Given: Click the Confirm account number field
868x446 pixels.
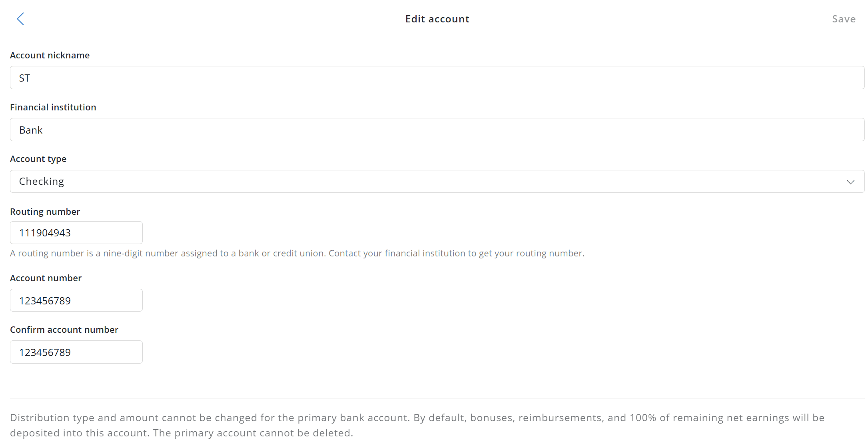Looking at the screenshot, I should (76, 352).
